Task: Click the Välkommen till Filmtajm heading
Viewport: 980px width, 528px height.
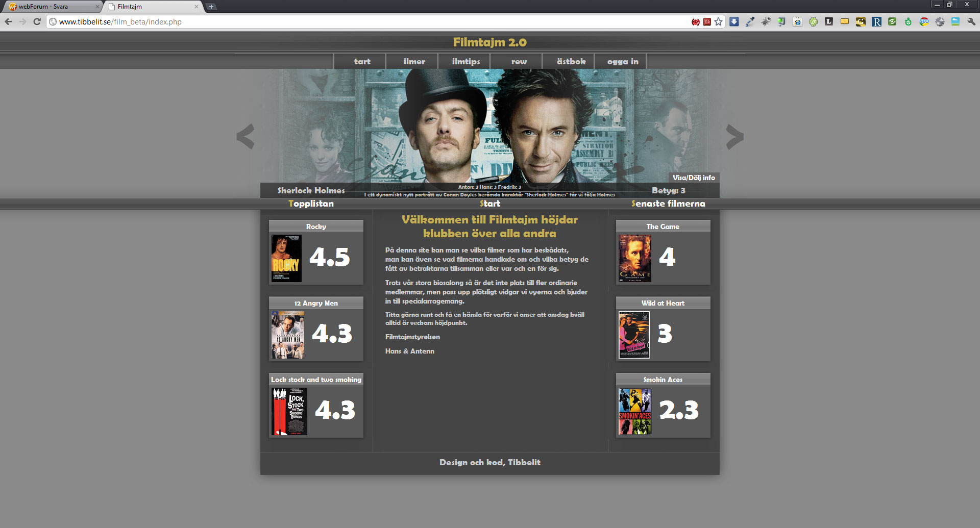Action: coord(490,227)
